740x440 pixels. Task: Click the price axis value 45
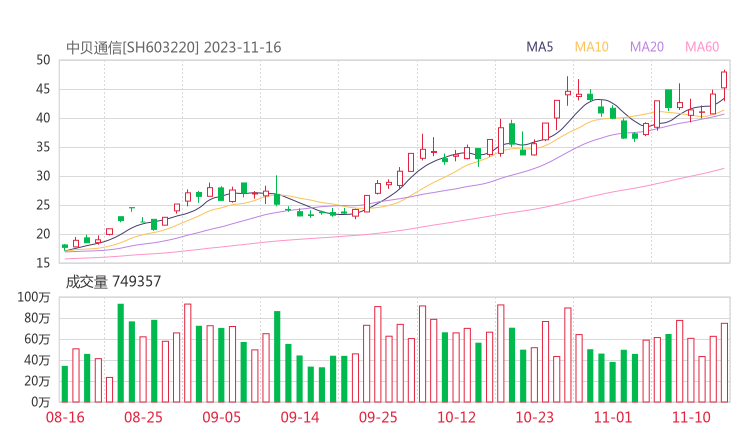pos(43,89)
